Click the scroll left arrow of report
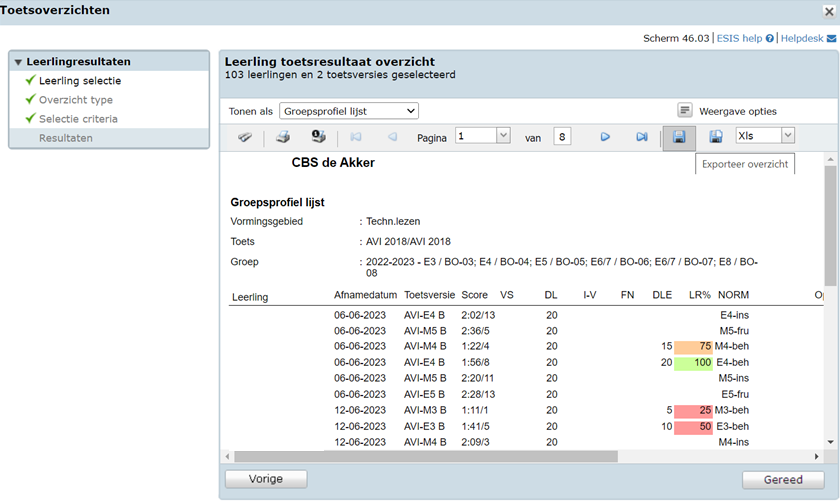This screenshot has width=840, height=502. (228, 456)
